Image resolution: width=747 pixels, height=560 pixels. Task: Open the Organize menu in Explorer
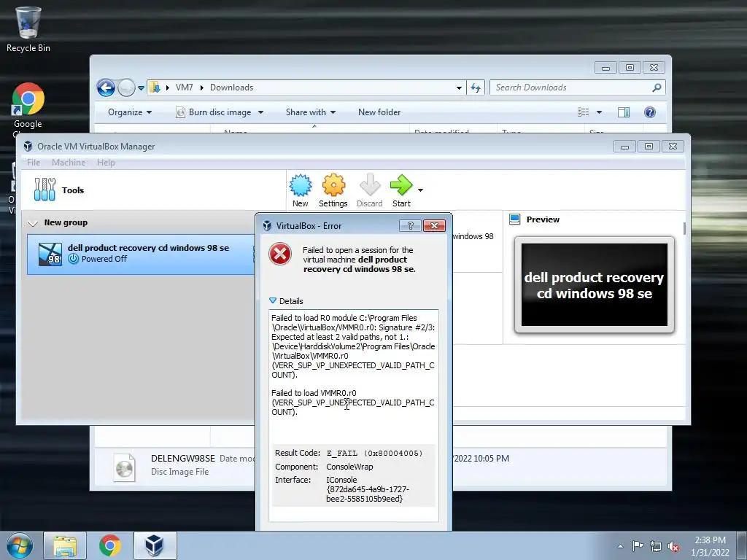[x=130, y=112]
